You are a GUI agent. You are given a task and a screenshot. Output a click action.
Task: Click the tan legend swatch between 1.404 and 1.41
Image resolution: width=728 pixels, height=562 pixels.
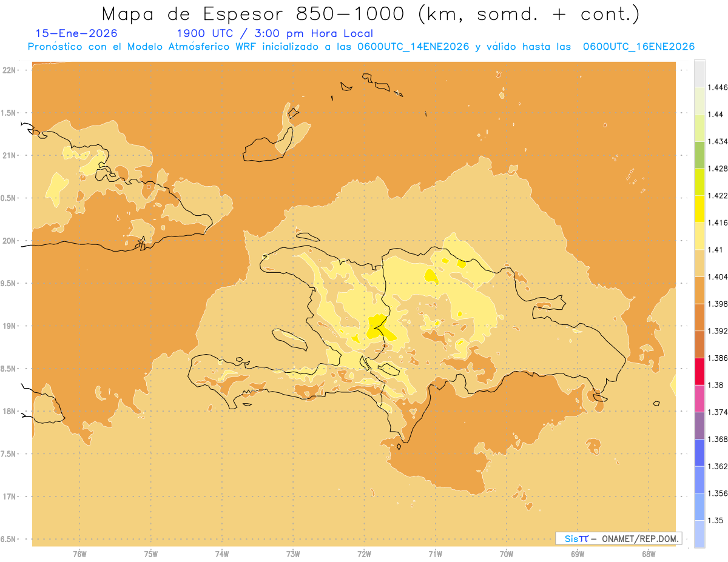click(699, 263)
